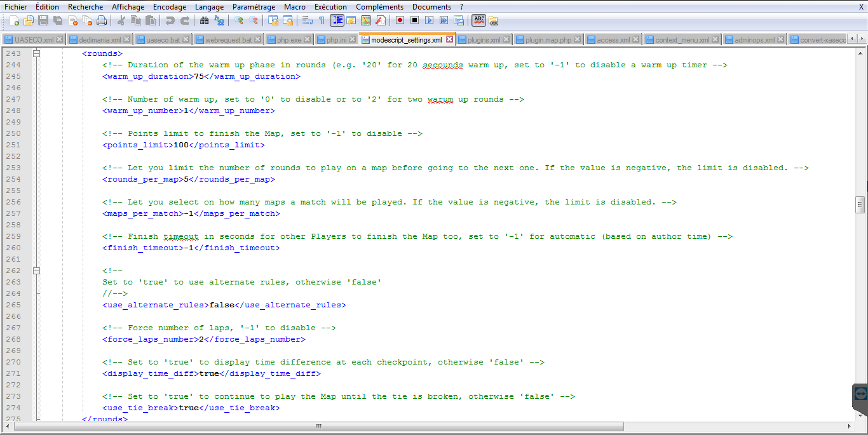The image size is (868, 435).
Task: Print the document with the printer icon
Action: coord(102,20)
